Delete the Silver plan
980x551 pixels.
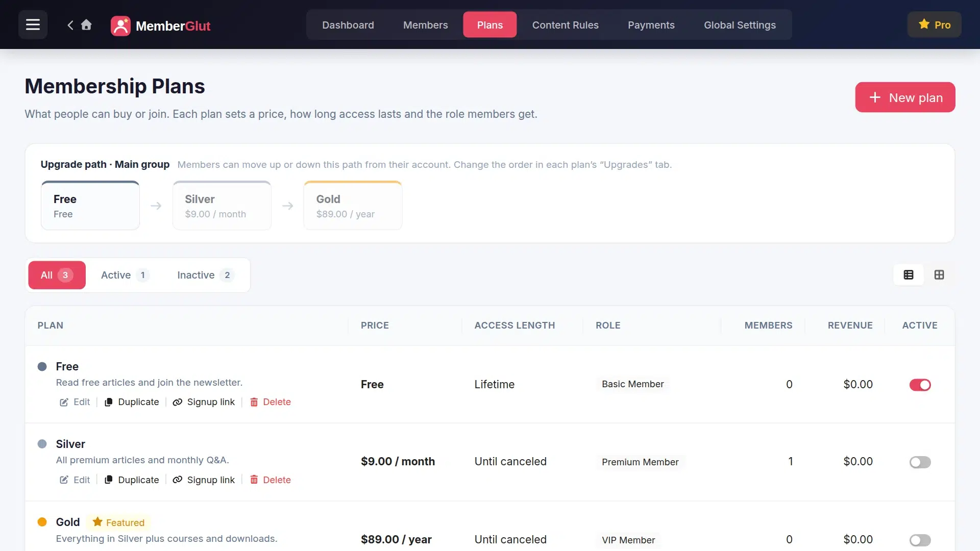[x=270, y=480]
